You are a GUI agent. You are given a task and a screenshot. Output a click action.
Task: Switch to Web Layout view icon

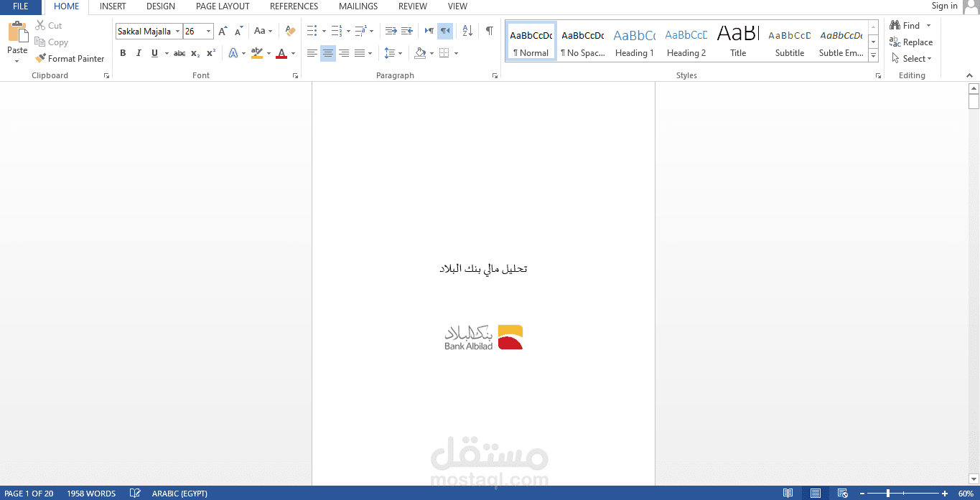(x=843, y=494)
